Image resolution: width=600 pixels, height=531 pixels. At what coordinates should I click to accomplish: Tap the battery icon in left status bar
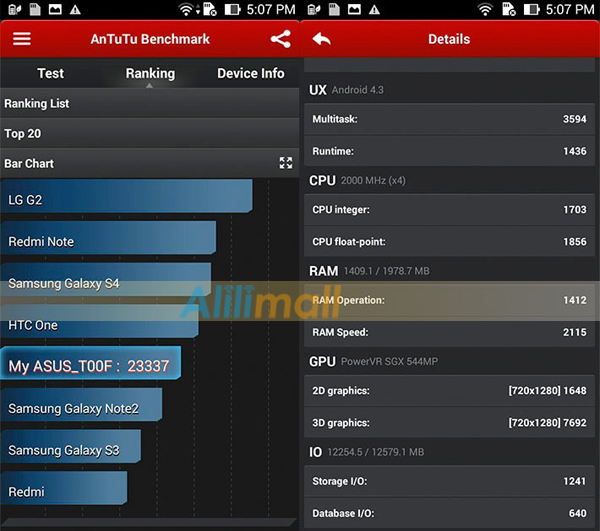(232, 9)
